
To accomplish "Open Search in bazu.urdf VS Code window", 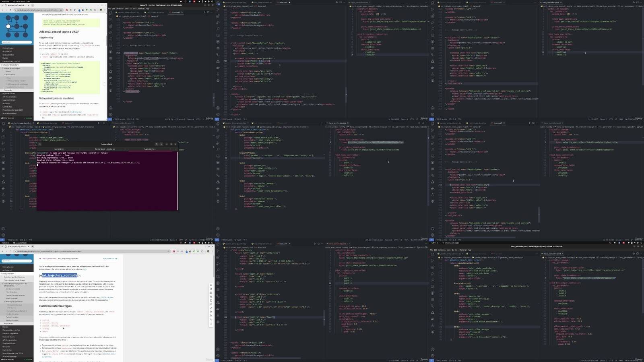I will click(x=111, y=39).
